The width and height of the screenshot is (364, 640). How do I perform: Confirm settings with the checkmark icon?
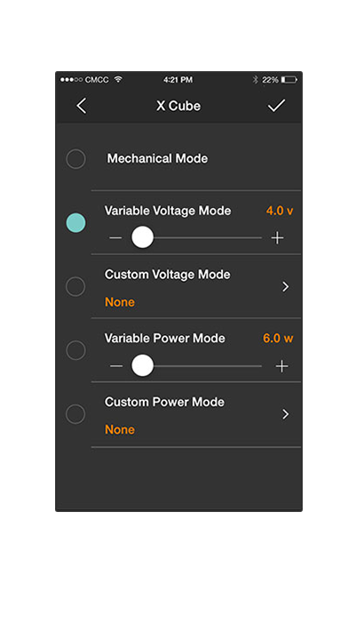[x=276, y=106]
